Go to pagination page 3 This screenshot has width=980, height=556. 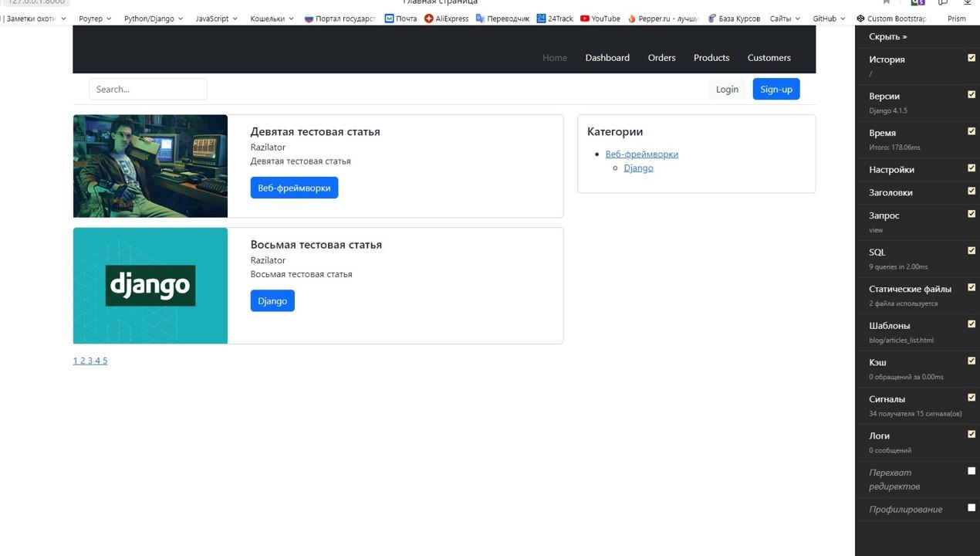pyautogui.click(x=90, y=361)
